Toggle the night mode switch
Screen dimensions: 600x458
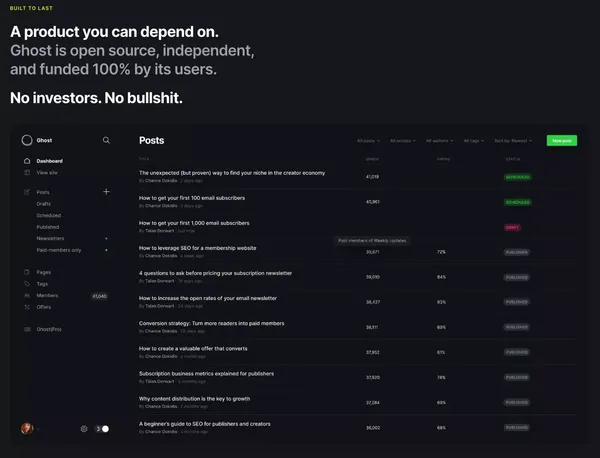coord(102,429)
